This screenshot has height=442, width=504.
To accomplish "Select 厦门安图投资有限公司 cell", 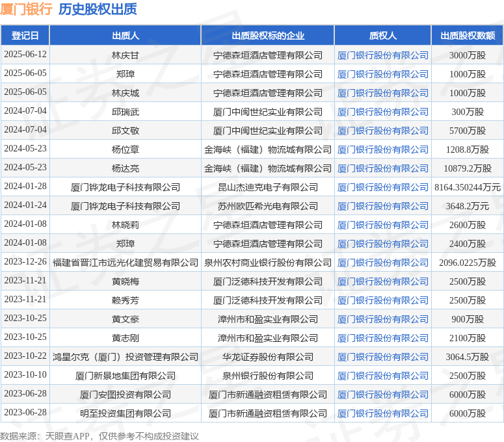I will tap(126, 395).
